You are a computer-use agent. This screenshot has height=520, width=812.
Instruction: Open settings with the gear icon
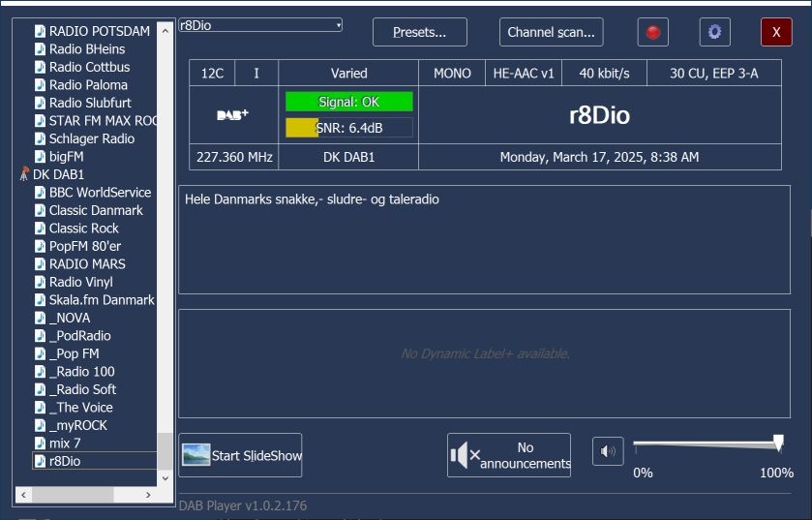[714, 32]
